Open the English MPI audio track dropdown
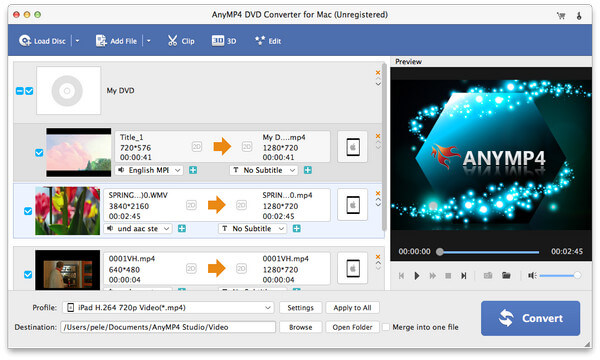This screenshot has width=600, height=360. (x=149, y=170)
